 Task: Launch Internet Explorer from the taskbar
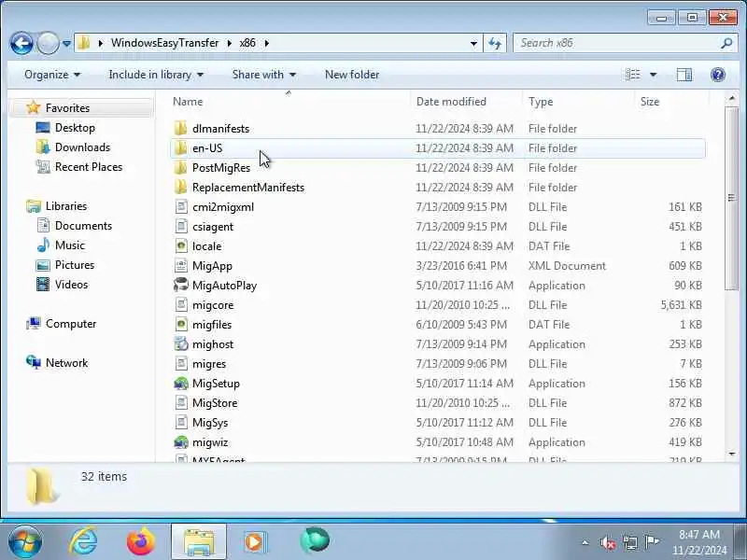pyautogui.click(x=83, y=541)
